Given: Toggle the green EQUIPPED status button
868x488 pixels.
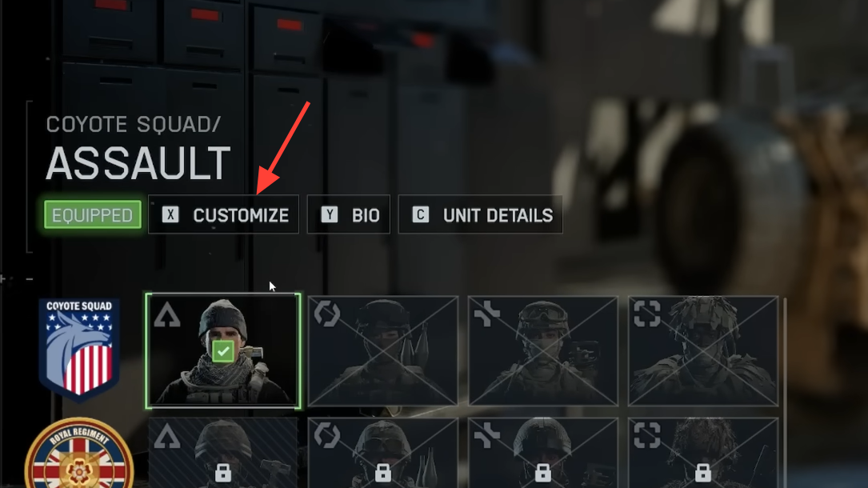Looking at the screenshot, I should click(93, 214).
